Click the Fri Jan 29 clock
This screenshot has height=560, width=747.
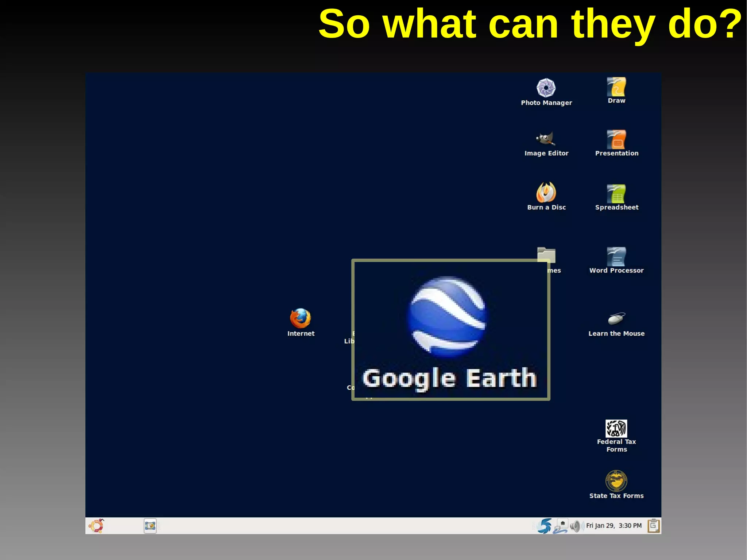coord(614,526)
